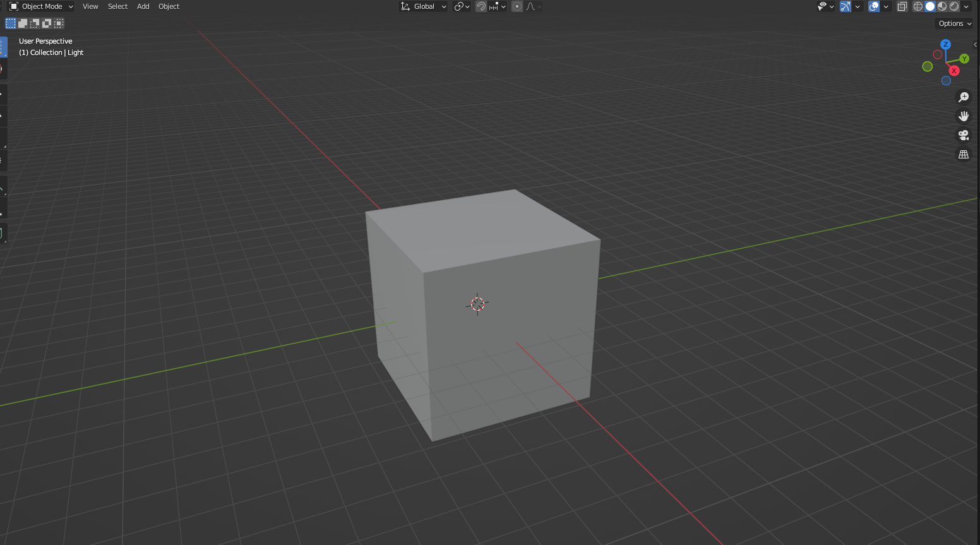Click the Pan view hand icon

point(964,116)
